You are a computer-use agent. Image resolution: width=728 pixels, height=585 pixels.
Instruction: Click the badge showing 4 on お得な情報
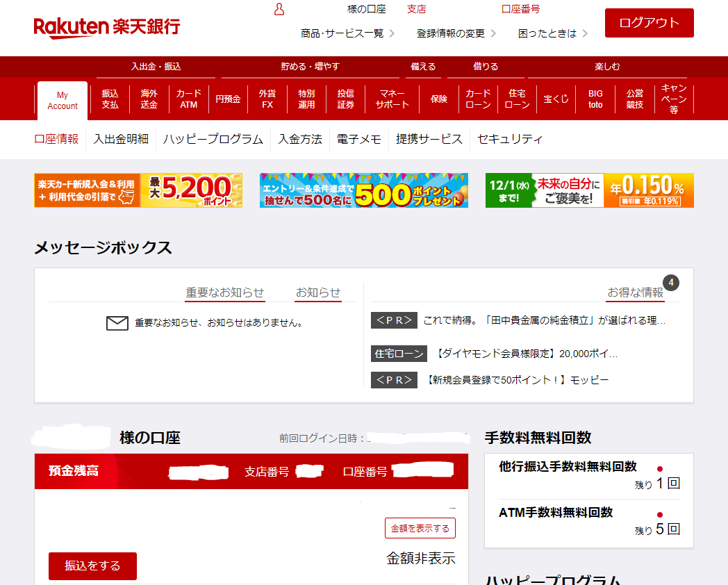[x=671, y=282]
